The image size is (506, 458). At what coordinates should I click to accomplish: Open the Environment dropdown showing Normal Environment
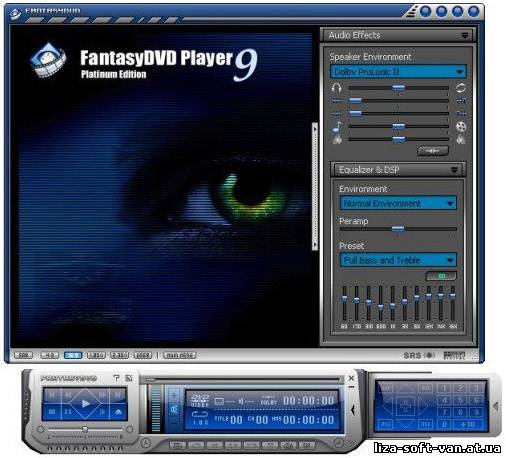[398, 203]
